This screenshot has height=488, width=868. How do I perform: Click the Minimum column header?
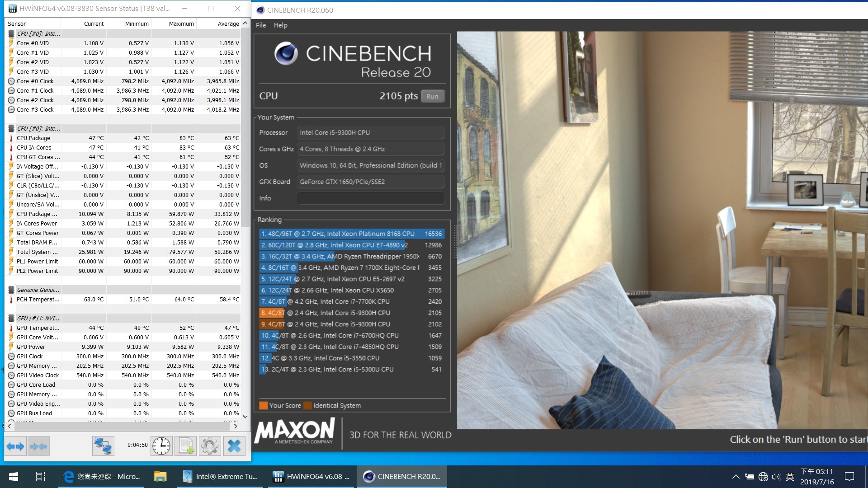(129, 24)
